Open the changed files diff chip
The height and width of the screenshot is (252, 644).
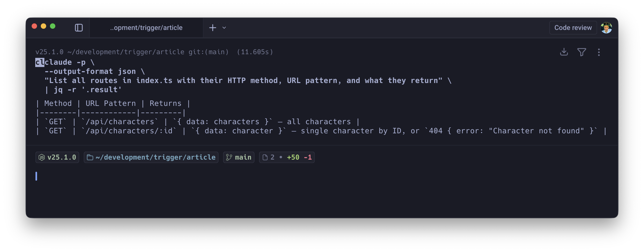[287, 157]
